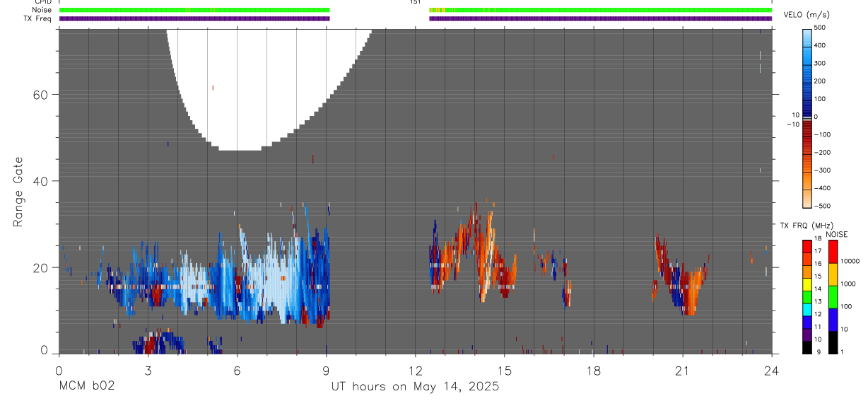Click the 18 tick on the UT hours axis

pyautogui.click(x=594, y=371)
